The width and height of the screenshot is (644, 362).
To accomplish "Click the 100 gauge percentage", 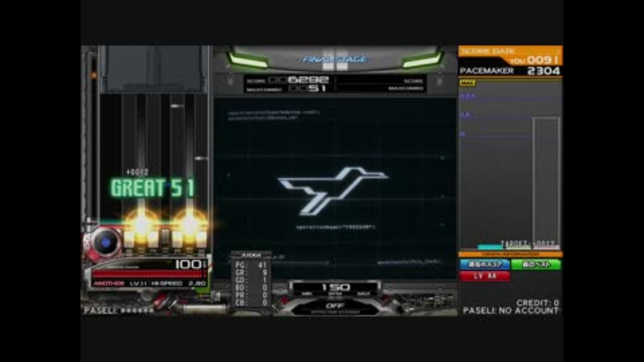I will (188, 264).
